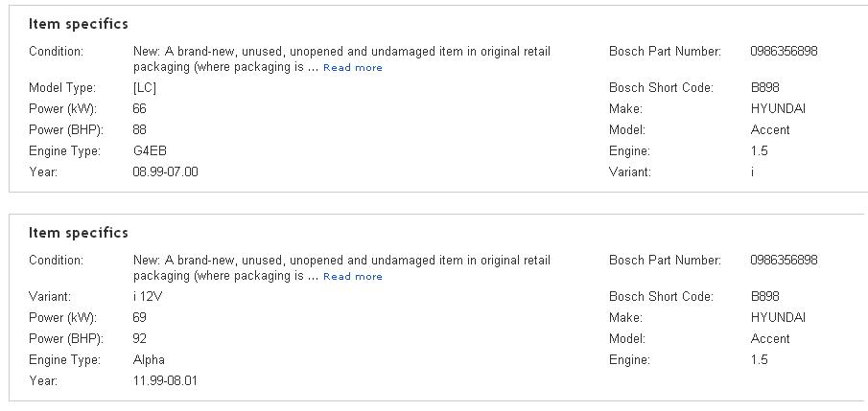Select Bosch part number in the G4EB listing
This screenshot has width=868, height=411.
tap(784, 52)
